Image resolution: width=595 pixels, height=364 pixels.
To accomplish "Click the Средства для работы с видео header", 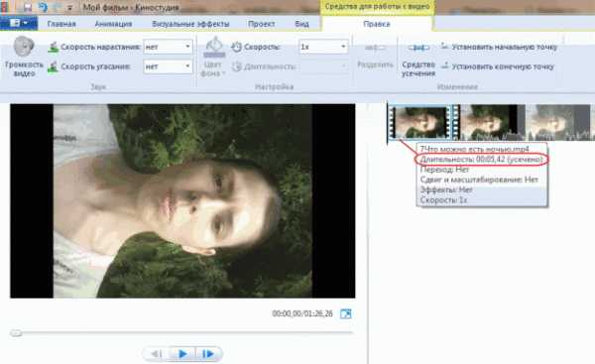I will [x=377, y=7].
